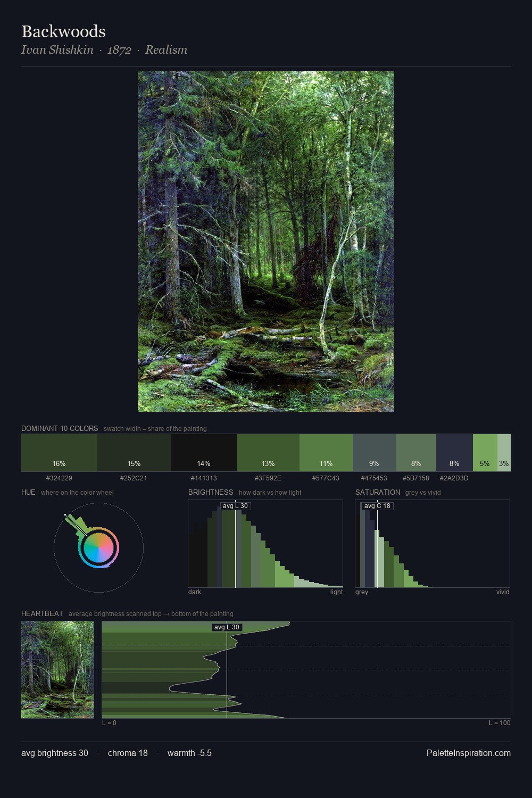This screenshot has height=798, width=532.
Task: Click hex code '#141313'
Action: click(204, 478)
